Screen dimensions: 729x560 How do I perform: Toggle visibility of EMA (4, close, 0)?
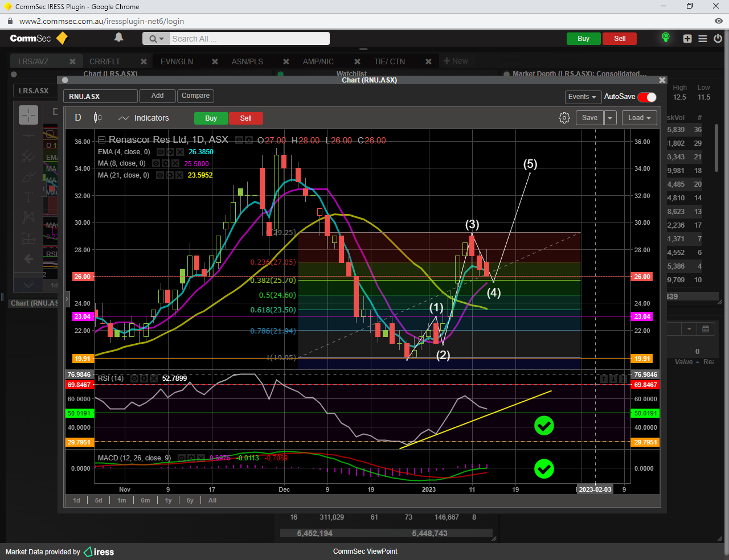pyautogui.click(x=161, y=152)
